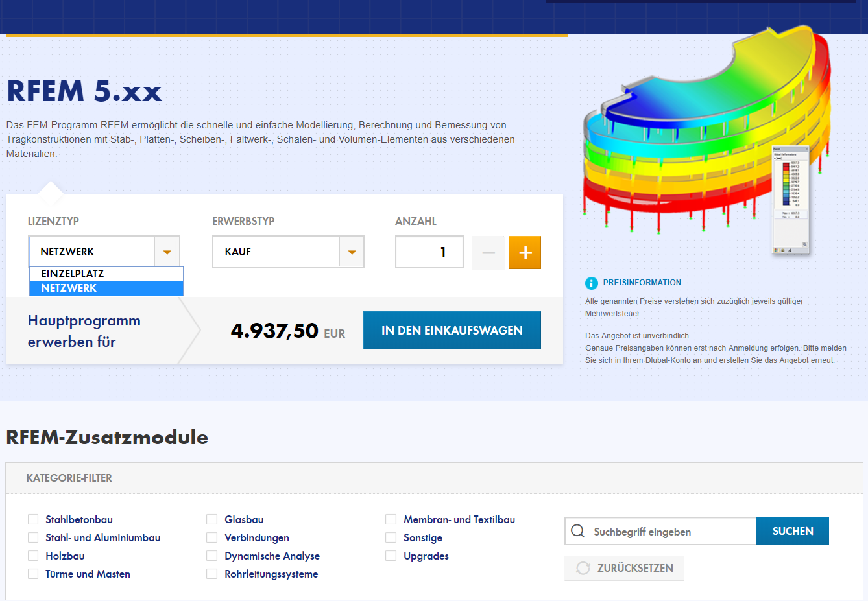
Task: Check the Sonstige category box
Action: pos(391,537)
